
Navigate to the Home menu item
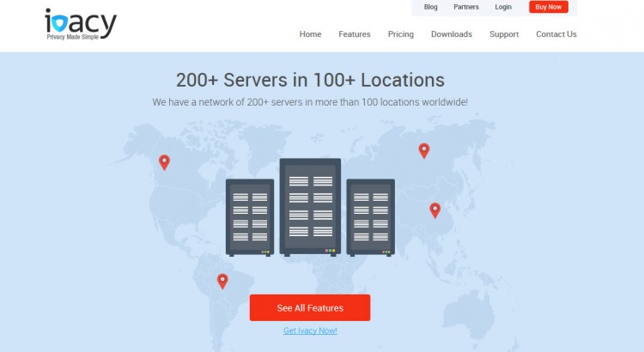tap(310, 34)
